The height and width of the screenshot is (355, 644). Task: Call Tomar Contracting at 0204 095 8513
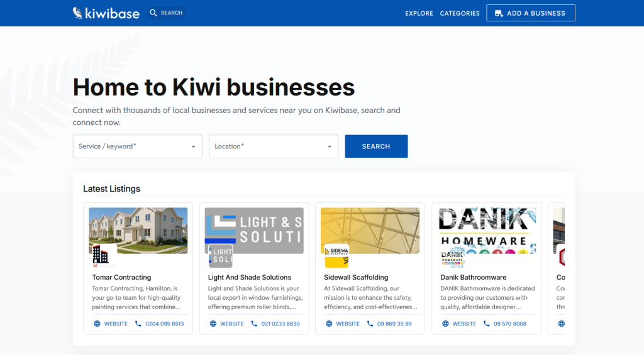point(159,324)
